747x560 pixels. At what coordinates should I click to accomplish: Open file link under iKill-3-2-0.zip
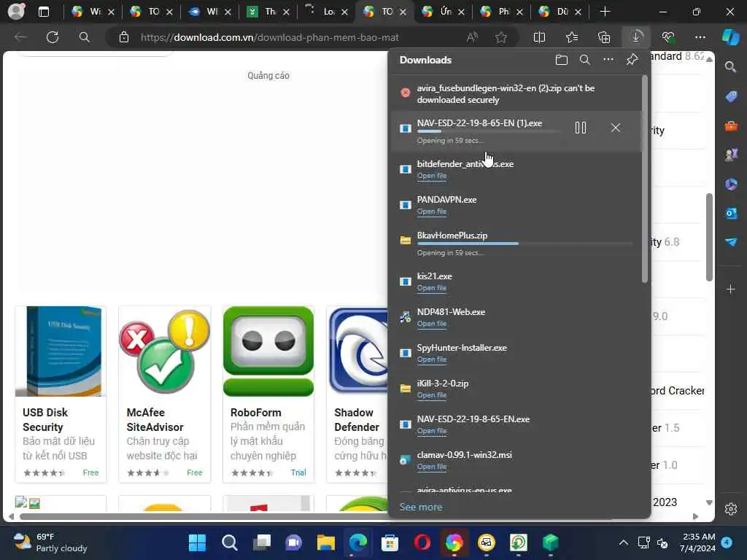tap(432, 395)
